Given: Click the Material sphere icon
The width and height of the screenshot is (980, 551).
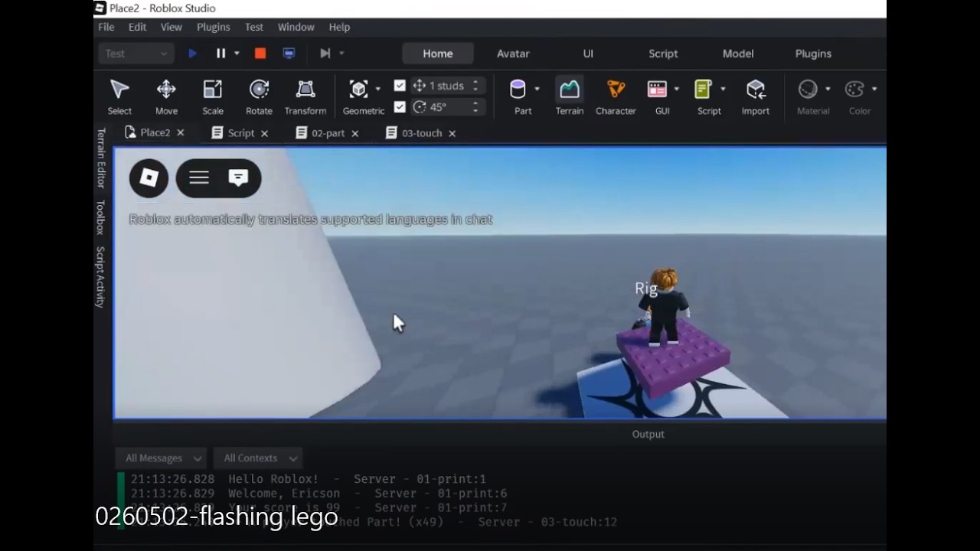Looking at the screenshot, I should (x=808, y=90).
